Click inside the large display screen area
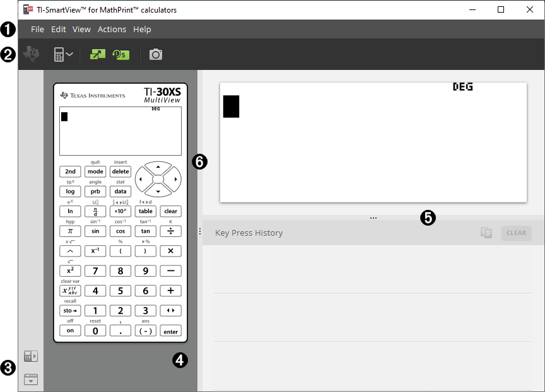545x392 pixels. (x=373, y=142)
